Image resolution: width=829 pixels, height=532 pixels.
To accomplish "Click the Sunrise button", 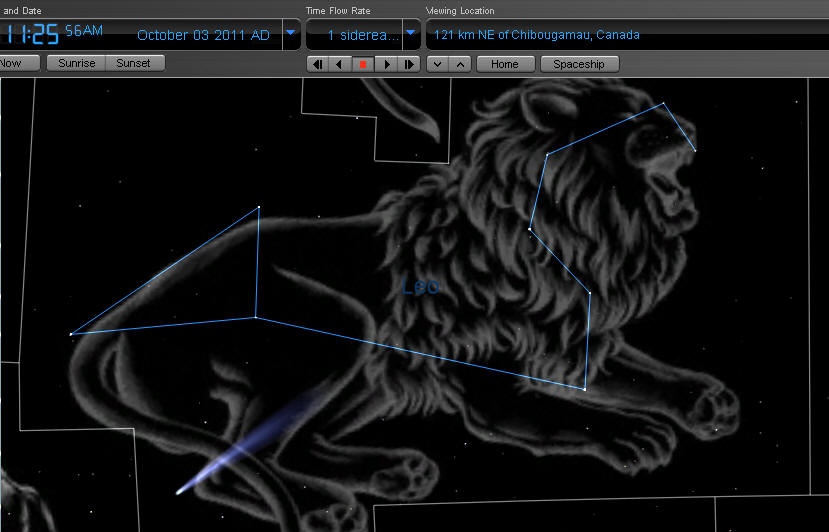I will 77,63.
